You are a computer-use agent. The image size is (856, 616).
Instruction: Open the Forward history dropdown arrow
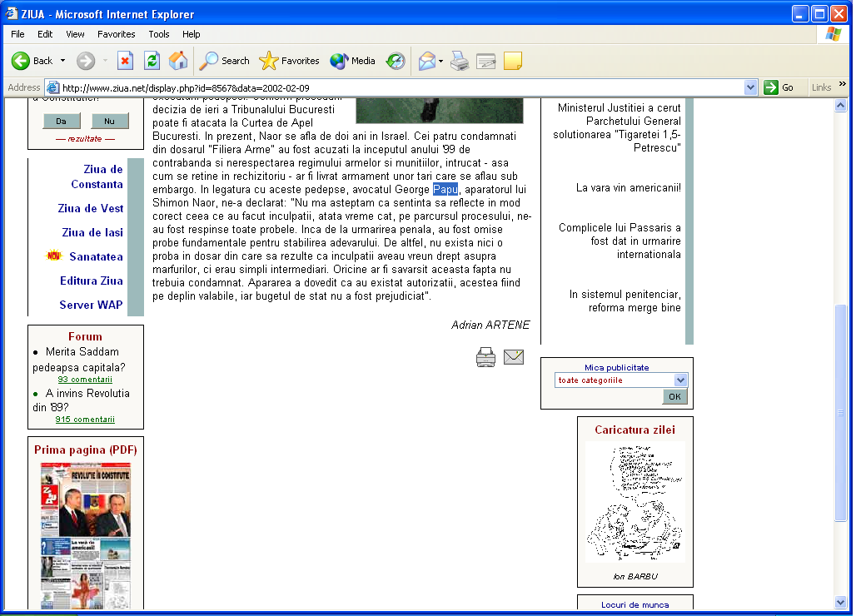click(105, 61)
